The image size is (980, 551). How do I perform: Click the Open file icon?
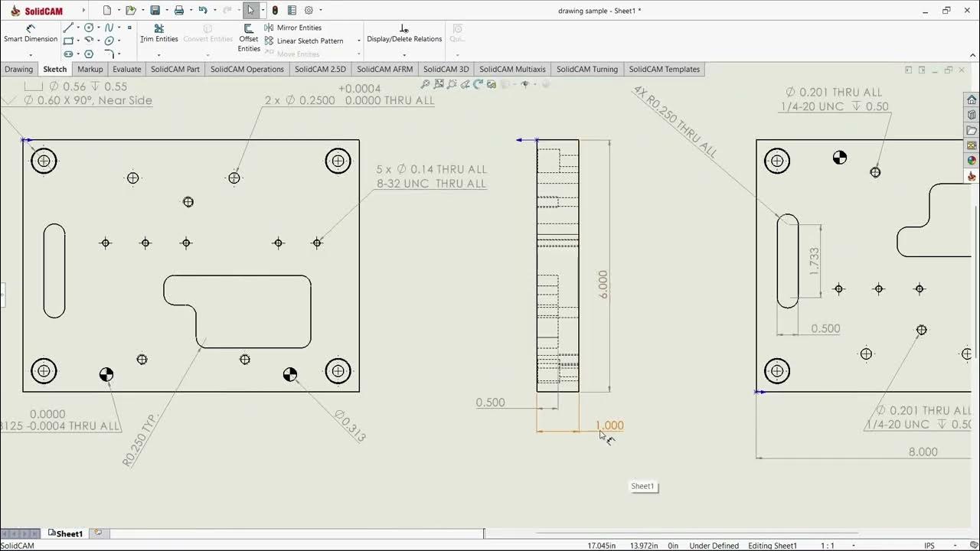[131, 11]
